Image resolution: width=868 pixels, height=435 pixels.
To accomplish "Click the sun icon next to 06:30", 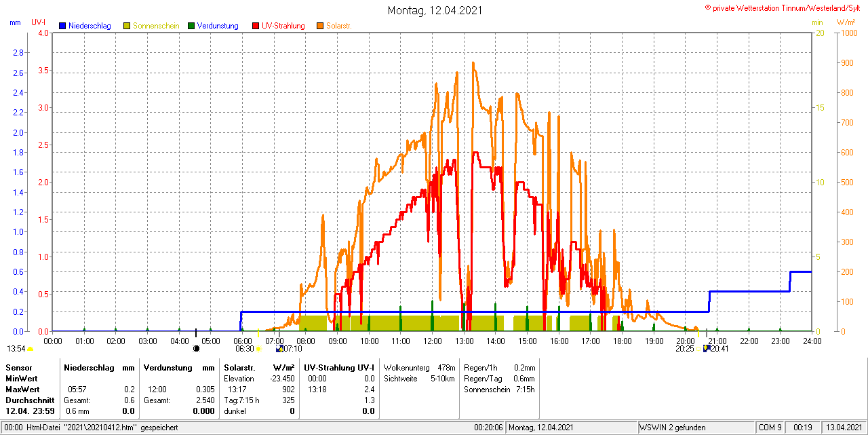I will click(258, 349).
